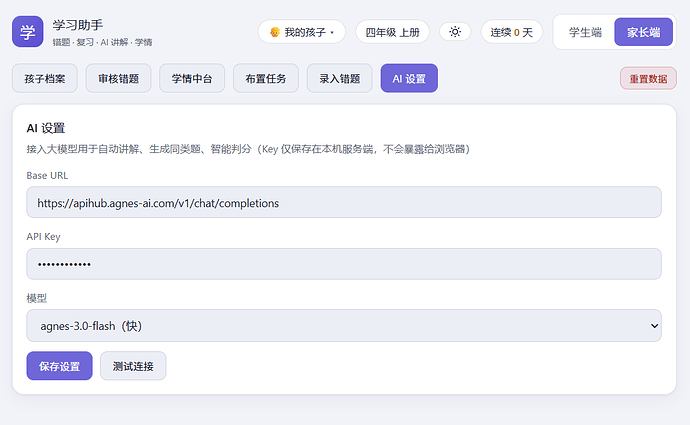Click the 四年级 上册 grade selector

coord(392,32)
